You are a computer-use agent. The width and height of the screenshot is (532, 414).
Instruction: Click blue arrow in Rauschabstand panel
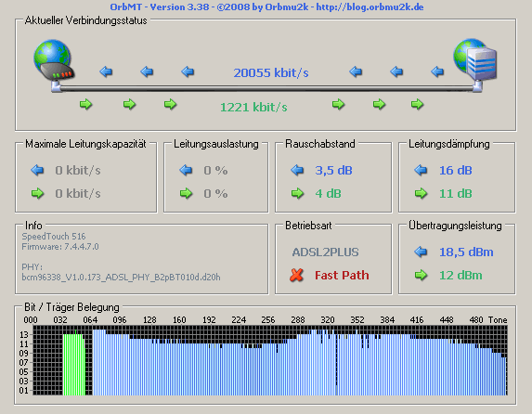[x=297, y=170]
